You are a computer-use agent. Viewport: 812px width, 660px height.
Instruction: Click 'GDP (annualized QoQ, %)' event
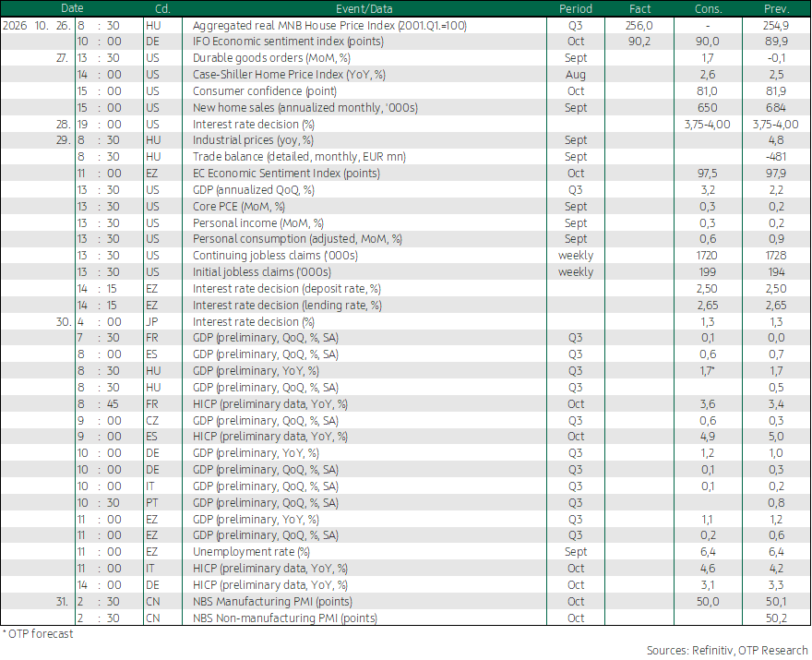pyautogui.click(x=253, y=189)
